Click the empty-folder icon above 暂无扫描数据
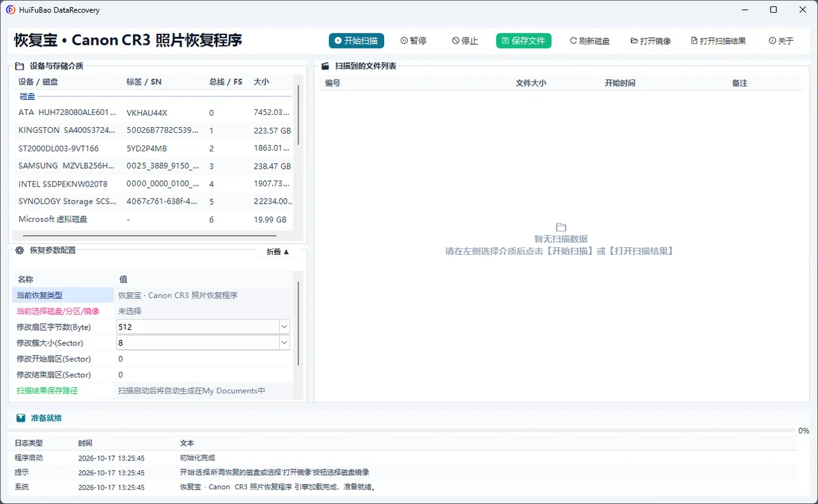The height and width of the screenshot is (504, 818). click(x=561, y=227)
